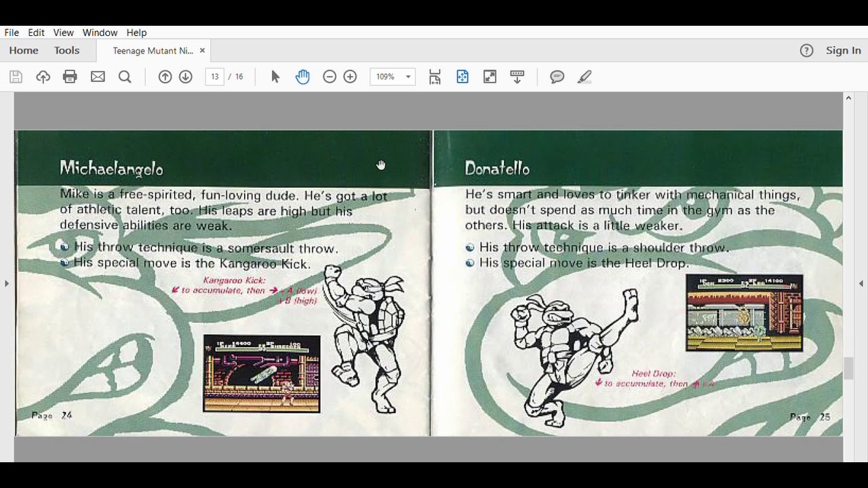Image resolution: width=868 pixels, height=488 pixels.
Task: Open the Help menu
Action: [x=136, y=33]
